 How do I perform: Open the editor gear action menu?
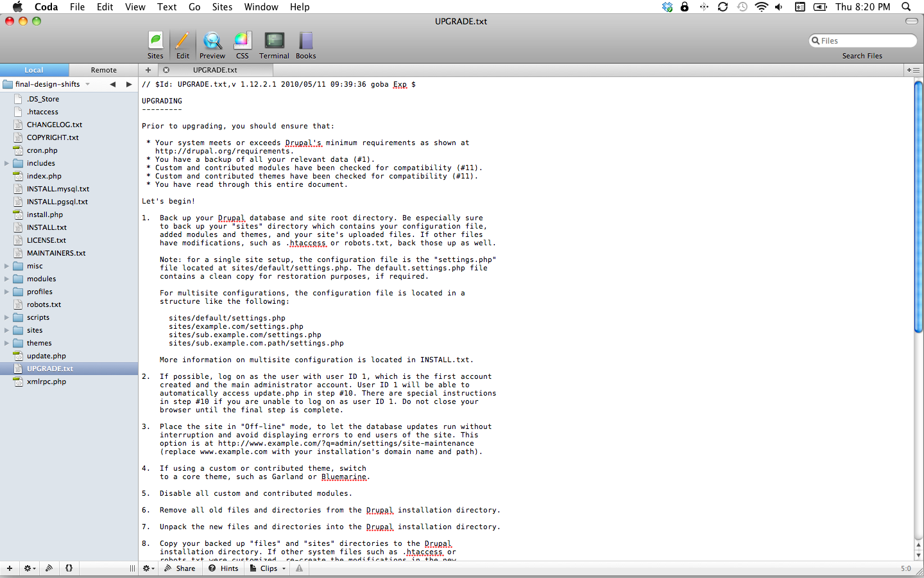[x=148, y=568]
